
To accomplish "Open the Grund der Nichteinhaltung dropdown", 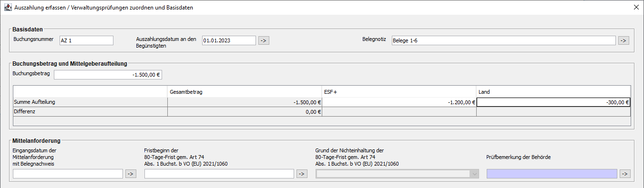I will pyautogui.click(x=398, y=174).
